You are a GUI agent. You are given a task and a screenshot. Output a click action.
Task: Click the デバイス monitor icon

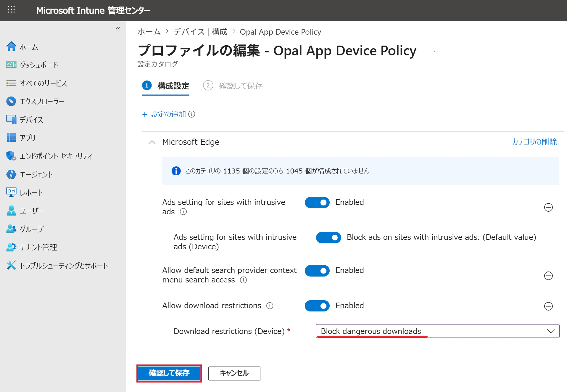11,119
